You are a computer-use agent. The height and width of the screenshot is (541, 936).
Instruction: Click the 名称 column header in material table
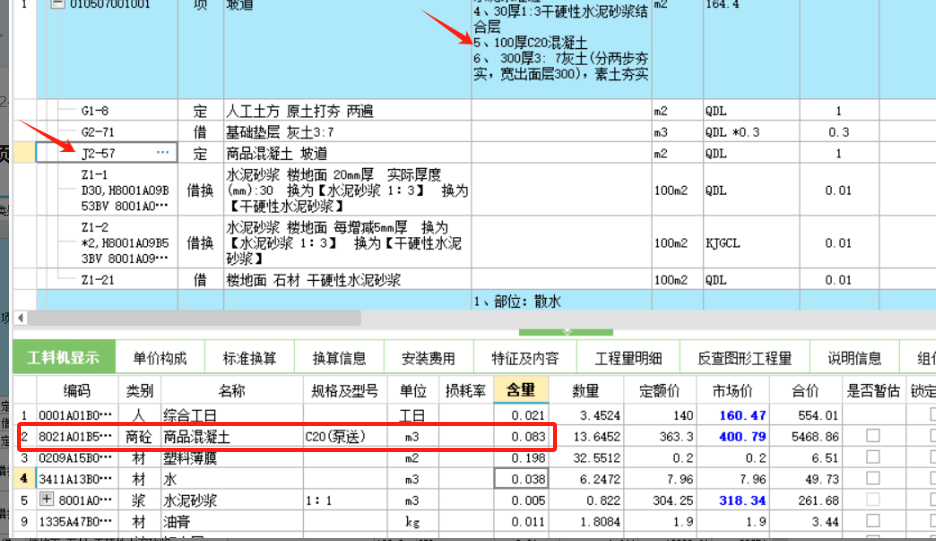tap(232, 391)
